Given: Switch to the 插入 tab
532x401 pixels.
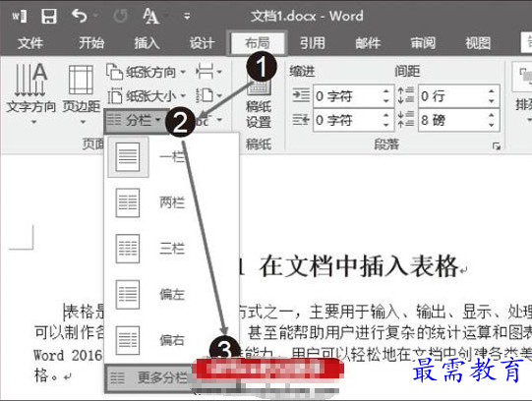Looking at the screenshot, I should pyautogui.click(x=147, y=43).
